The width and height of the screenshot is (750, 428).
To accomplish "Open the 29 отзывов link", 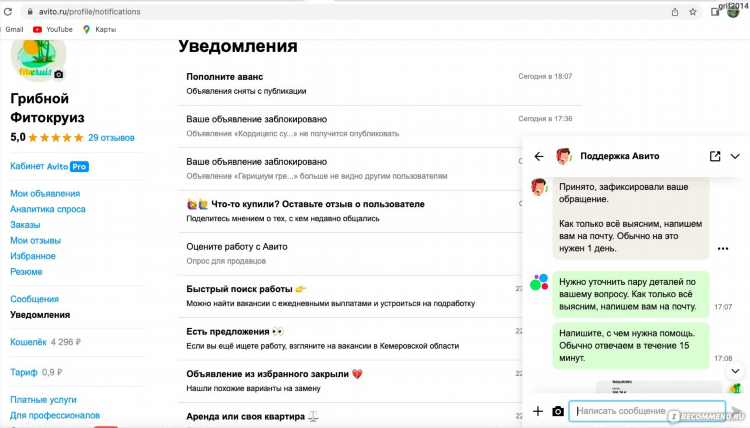I will click(111, 138).
